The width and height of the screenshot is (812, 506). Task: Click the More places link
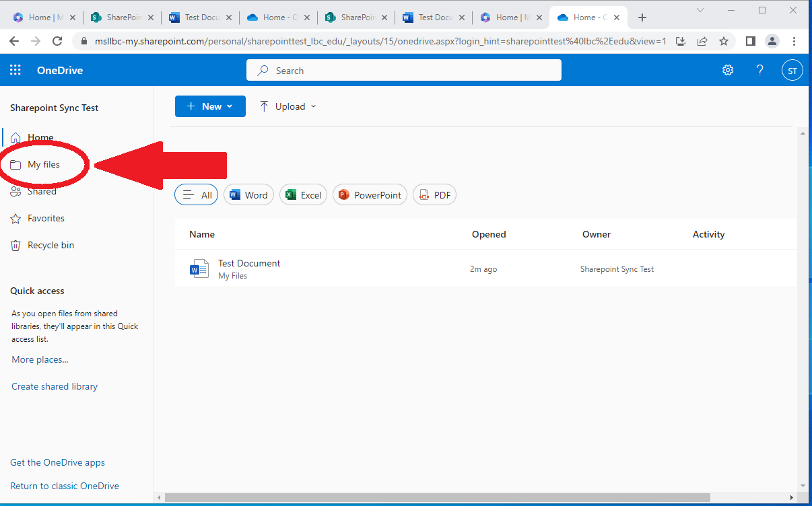[x=40, y=359]
